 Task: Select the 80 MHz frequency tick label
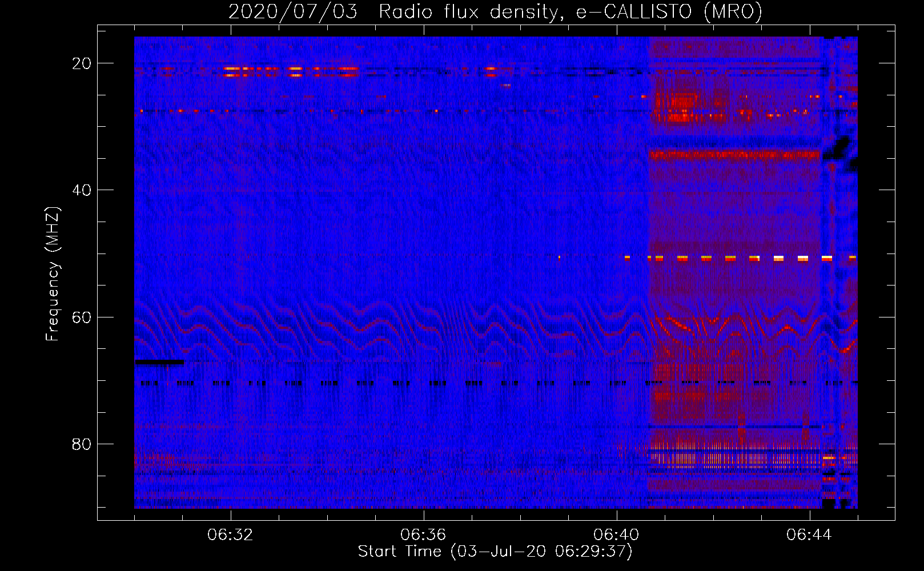coord(82,444)
